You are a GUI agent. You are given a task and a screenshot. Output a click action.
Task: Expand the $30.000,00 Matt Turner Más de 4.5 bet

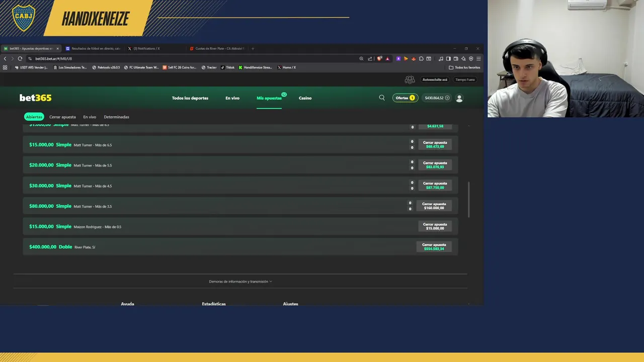tap(240, 186)
